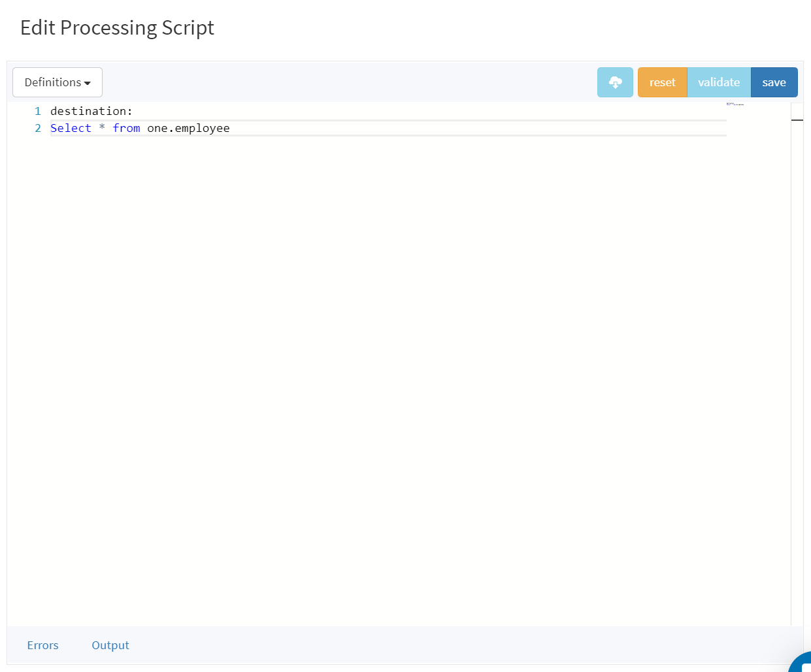
Task: Click the "Select" keyword in the code
Action: pyautogui.click(x=71, y=128)
